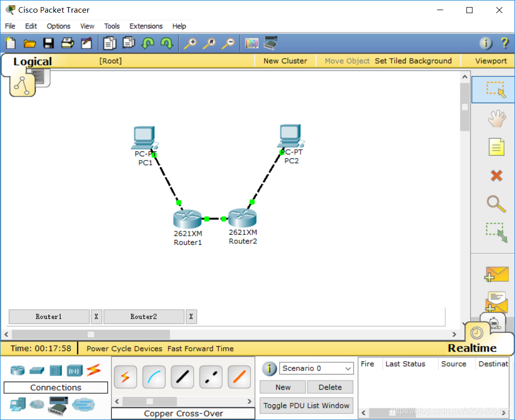The height and width of the screenshot is (420, 515).
Task: Click the Copy icon in the toolbar
Action: click(110, 44)
